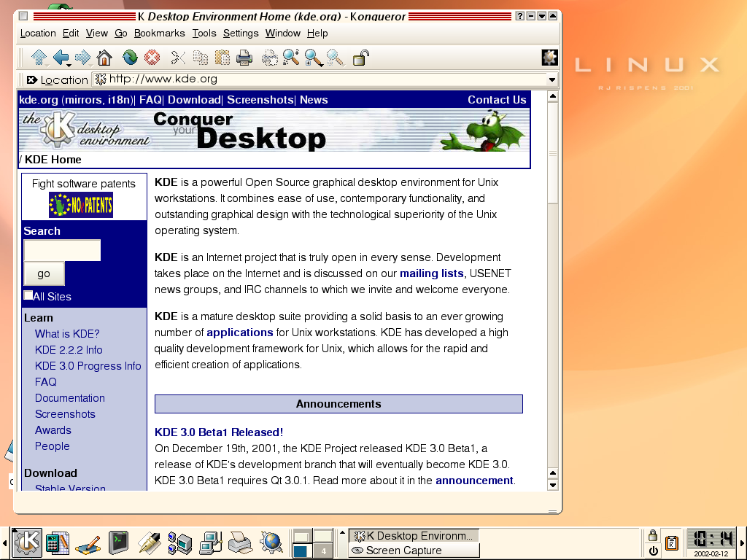Click the No Patents banner image
Image resolution: width=747 pixels, height=560 pixels.
coord(81,205)
